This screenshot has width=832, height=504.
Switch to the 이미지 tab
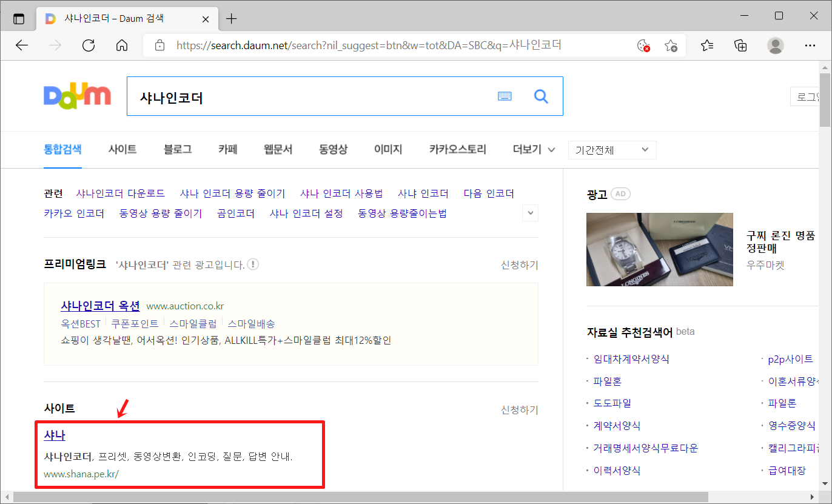(388, 149)
